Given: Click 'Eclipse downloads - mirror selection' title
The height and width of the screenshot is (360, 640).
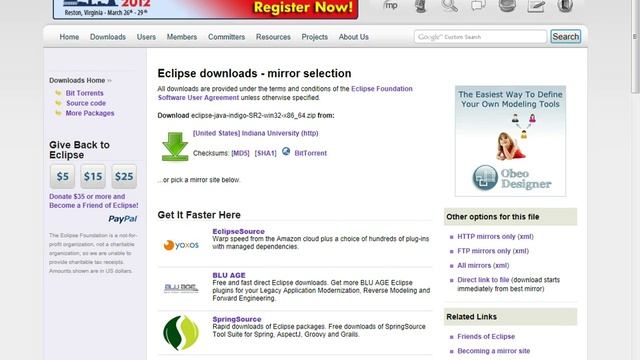Looking at the screenshot, I should click(254, 73).
